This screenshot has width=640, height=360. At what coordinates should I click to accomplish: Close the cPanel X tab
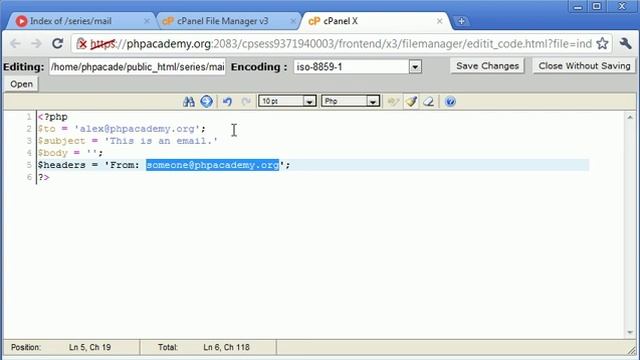pos(440,21)
